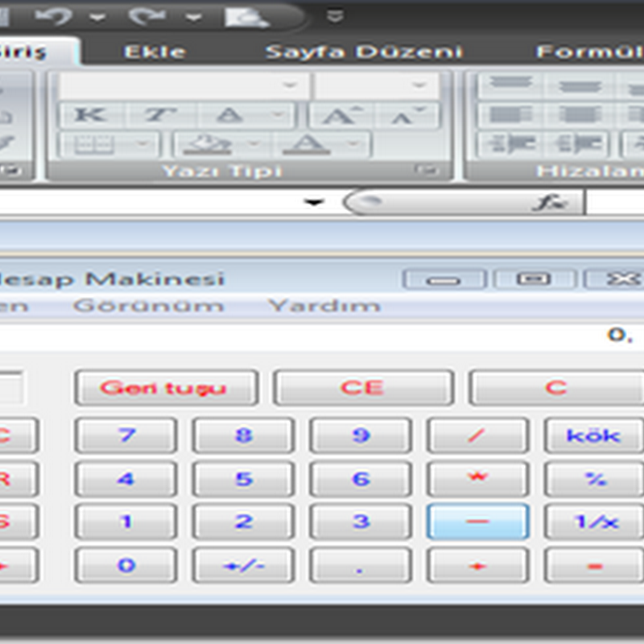Open the borders dropdown arrow
644x644 pixels.
coord(143,145)
